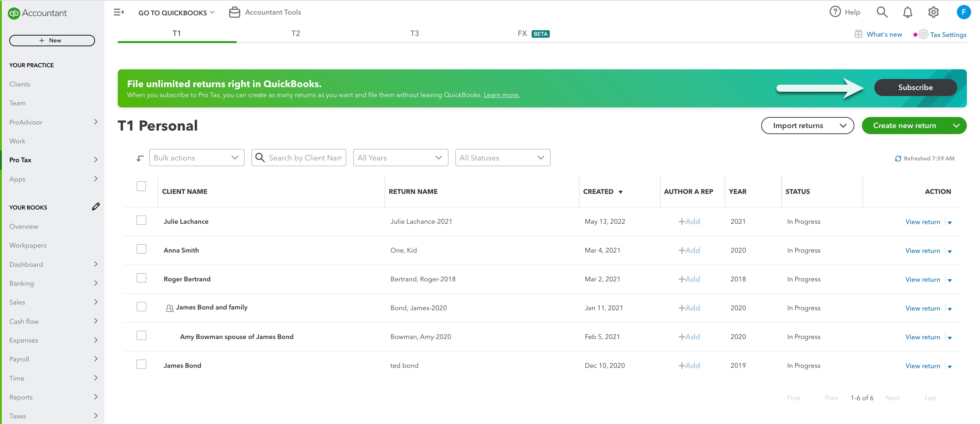Screen dimensions: 980x424
Task: Focus the Search by Client Name field
Action: (299, 158)
